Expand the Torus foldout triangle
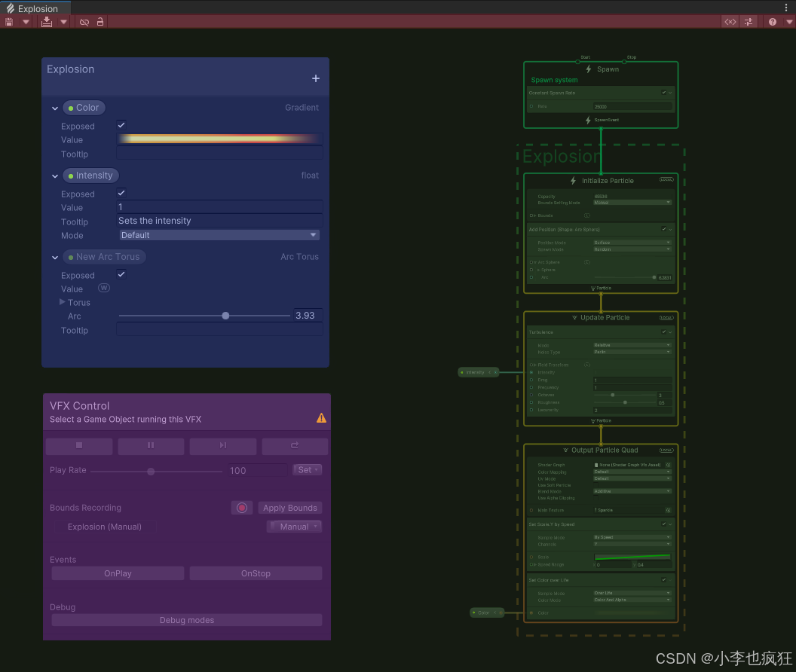This screenshot has width=796, height=672. (x=63, y=302)
